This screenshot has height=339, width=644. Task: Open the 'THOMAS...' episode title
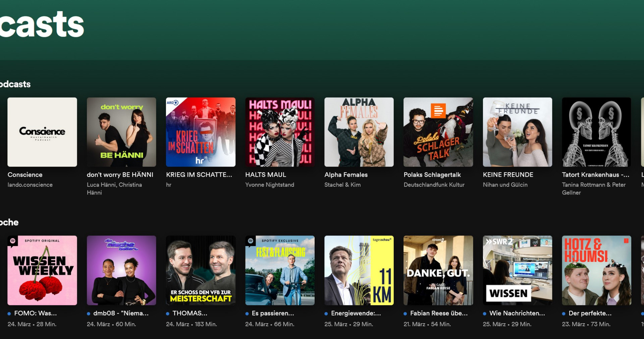[x=190, y=313]
